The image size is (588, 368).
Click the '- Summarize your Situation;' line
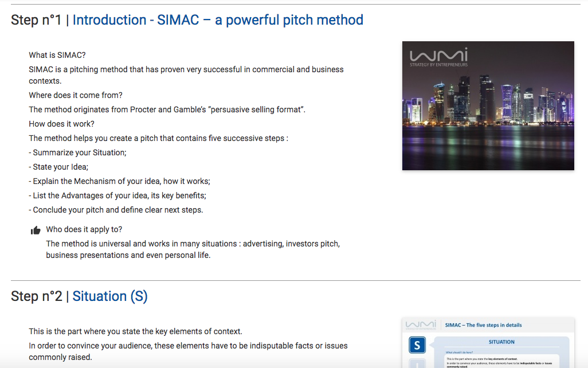tap(77, 152)
